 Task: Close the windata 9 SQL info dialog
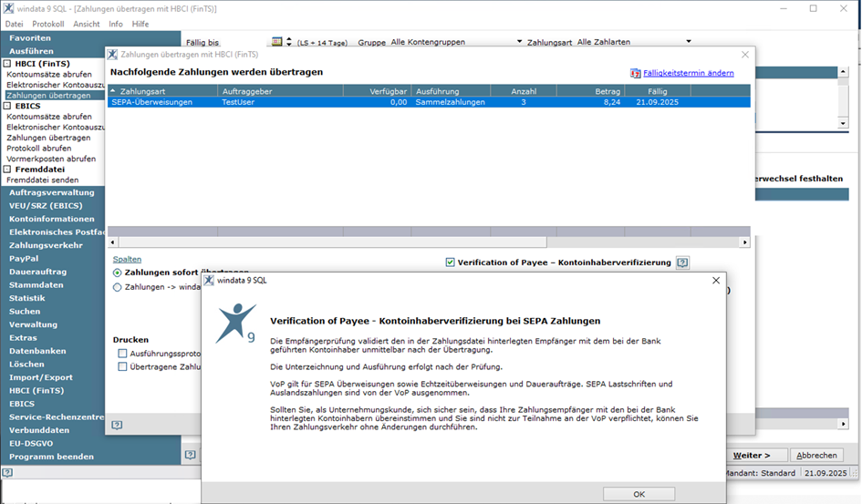(715, 281)
